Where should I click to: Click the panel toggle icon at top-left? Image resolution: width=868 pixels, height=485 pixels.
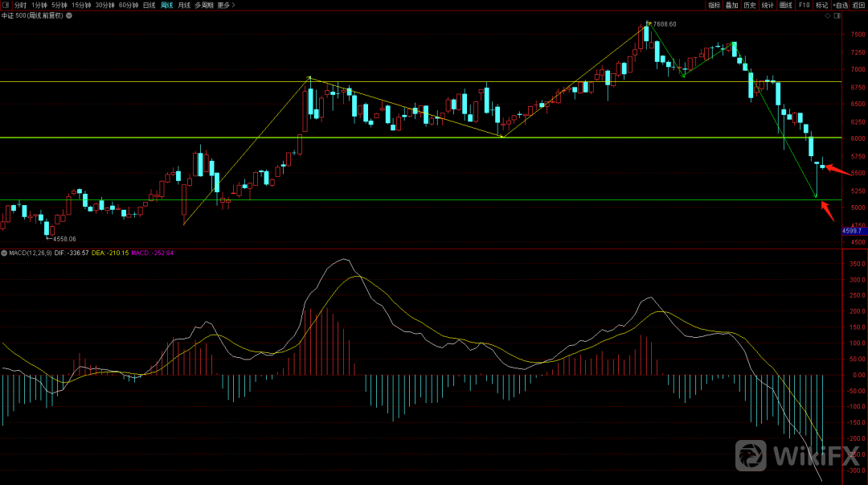(x=6, y=5)
